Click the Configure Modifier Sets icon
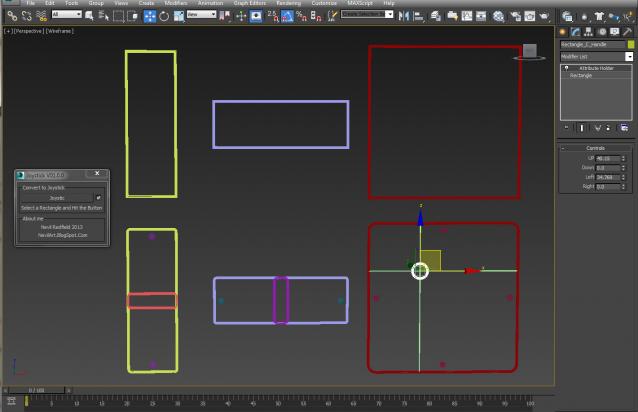 [x=626, y=127]
